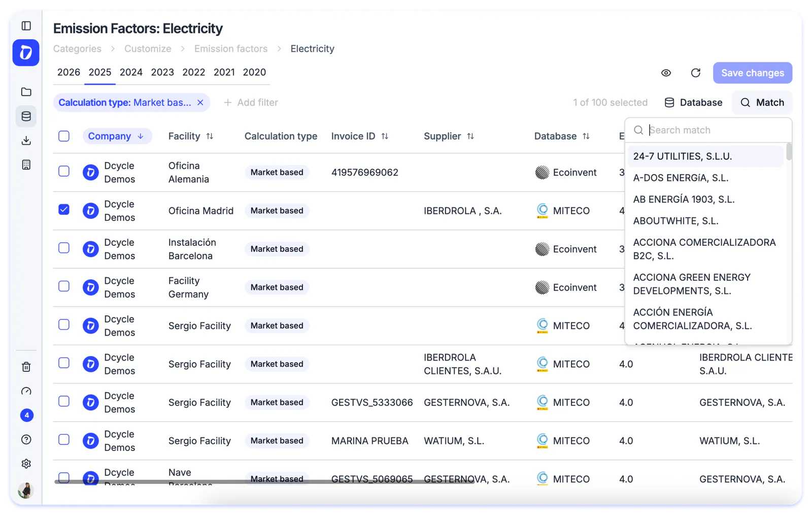The height and width of the screenshot is (515, 812).
Task: Check the WATIUM, S.L. row checkbox
Action: 64,439
